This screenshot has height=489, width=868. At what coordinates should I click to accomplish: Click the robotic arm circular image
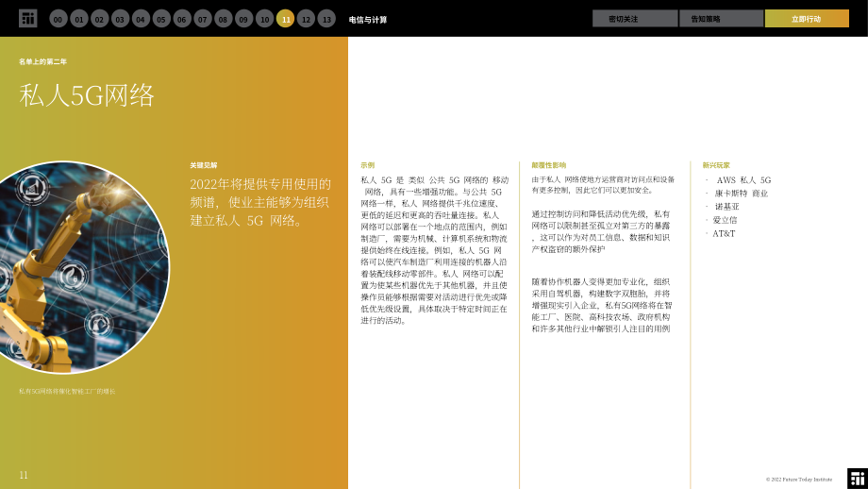pyautogui.click(x=83, y=267)
